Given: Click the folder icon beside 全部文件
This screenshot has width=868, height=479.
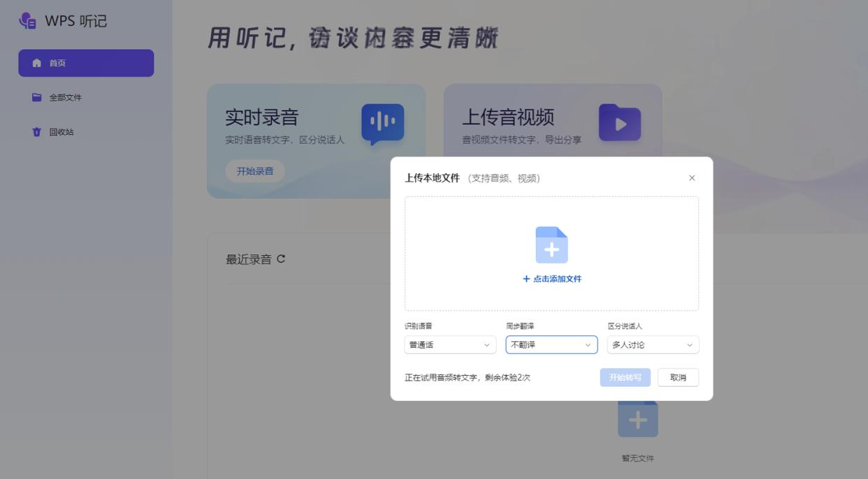Looking at the screenshot, I should (37, 97).
